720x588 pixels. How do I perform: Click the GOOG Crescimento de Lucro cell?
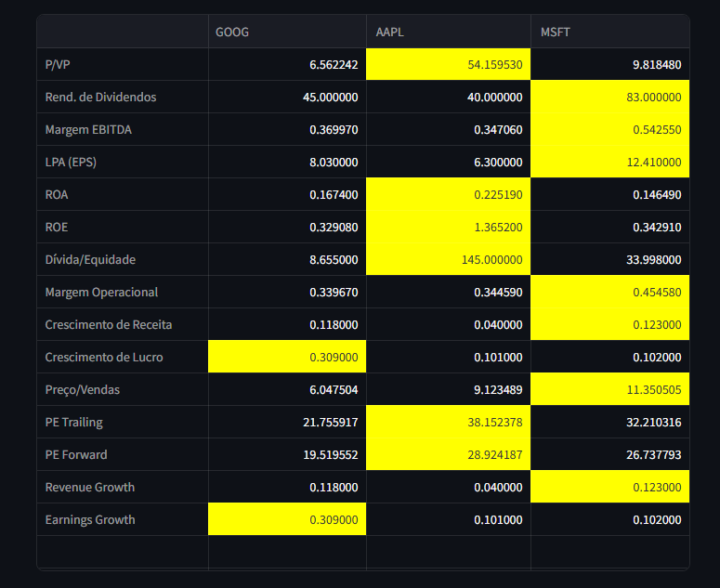(287, 358)
